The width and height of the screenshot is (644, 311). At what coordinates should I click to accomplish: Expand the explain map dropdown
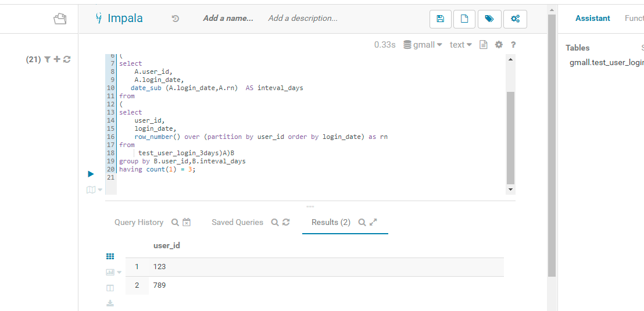click(x=94, y=190)
